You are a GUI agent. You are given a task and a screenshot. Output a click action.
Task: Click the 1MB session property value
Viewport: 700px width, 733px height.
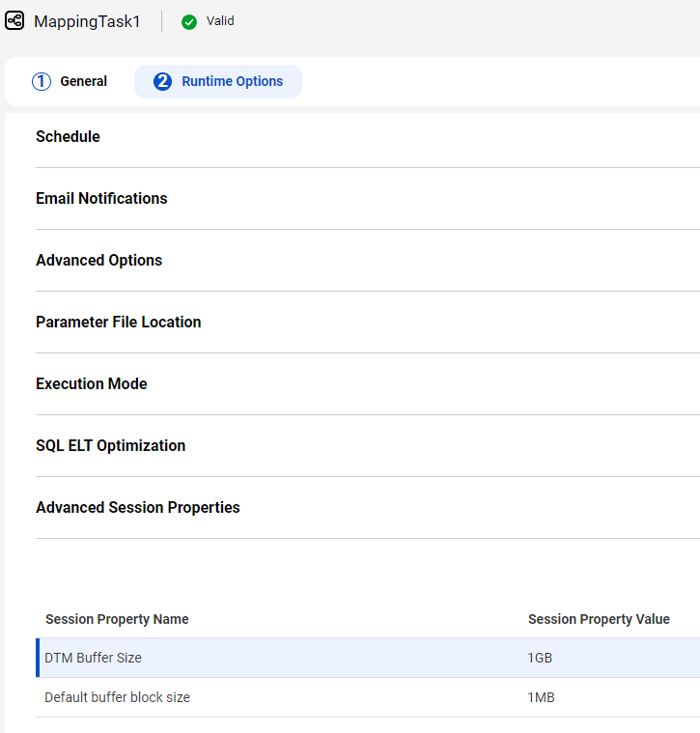541,697
